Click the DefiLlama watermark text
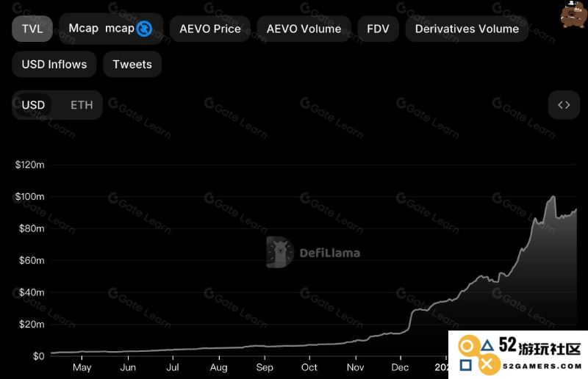588x379 pixels. pyautogui.click(x=329, y=253)
